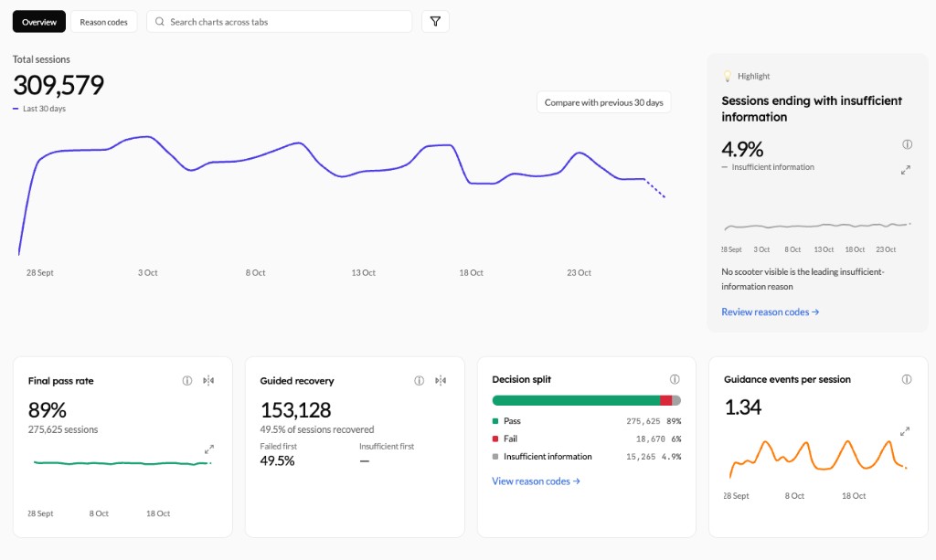This screenshot has height=560, width=936.
Task: Click the search magnifier icon
Action: tap(159, 22)
